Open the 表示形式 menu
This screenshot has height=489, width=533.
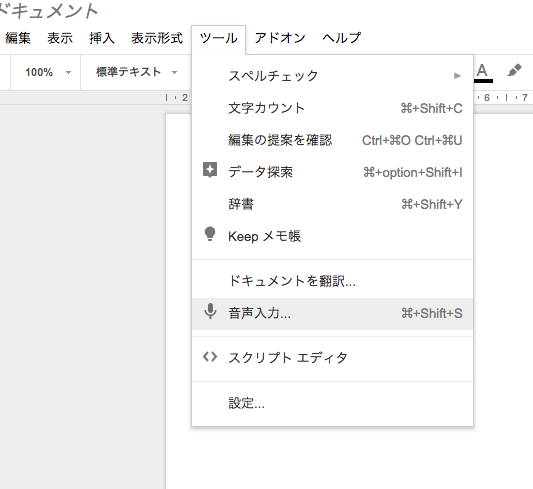pos(157,38)
